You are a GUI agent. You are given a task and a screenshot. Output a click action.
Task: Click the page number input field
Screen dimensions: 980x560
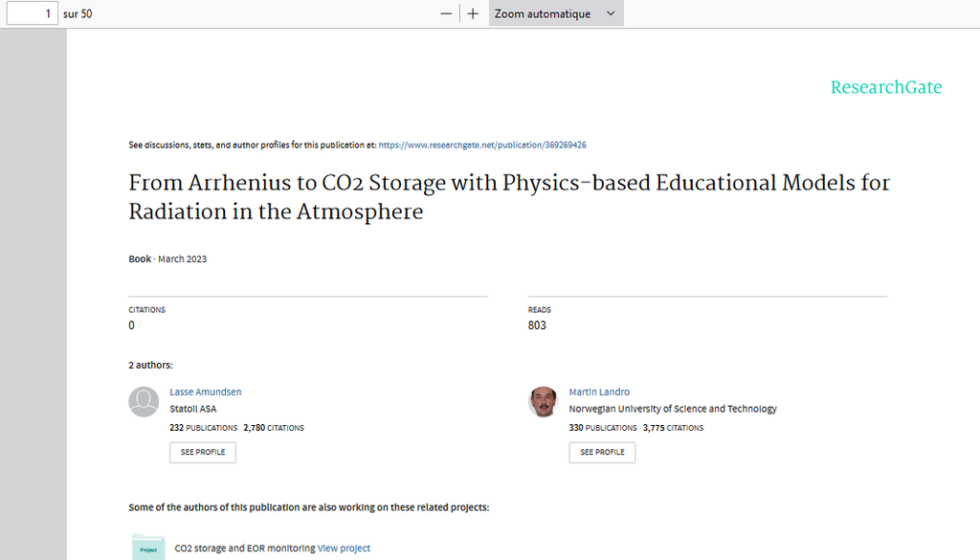33,14
